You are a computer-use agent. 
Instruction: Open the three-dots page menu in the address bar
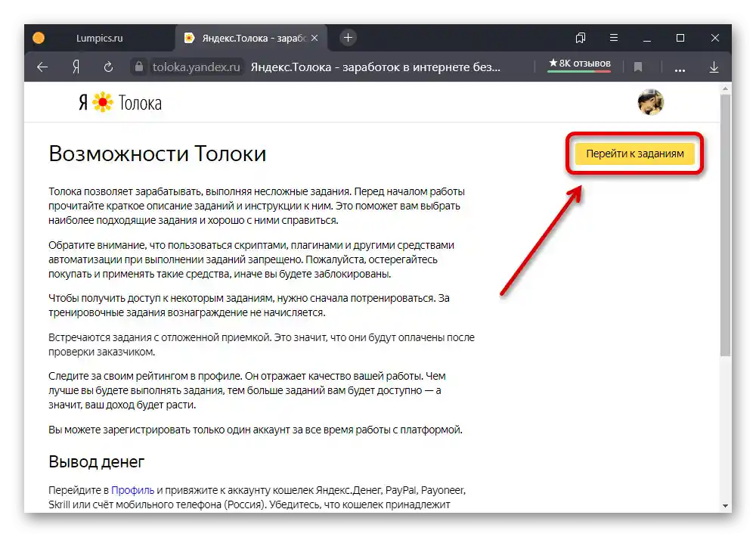680,70
